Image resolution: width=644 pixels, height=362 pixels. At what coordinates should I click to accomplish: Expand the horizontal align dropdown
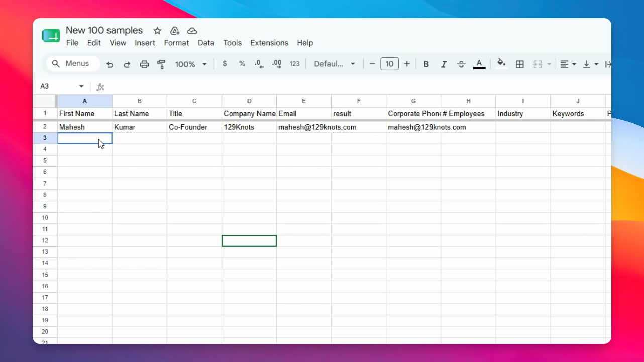pyautogui.click(x=568, y=64)
